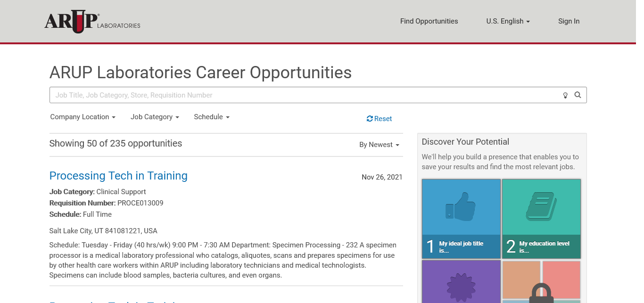The image size is (644, 303).
Task: Click the book education level tile
Action: pos(541,219)
